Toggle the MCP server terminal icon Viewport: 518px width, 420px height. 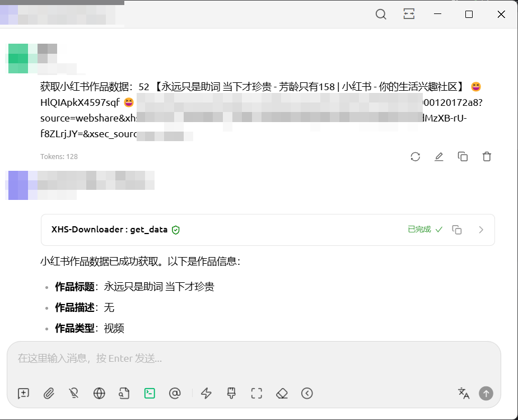150,393
